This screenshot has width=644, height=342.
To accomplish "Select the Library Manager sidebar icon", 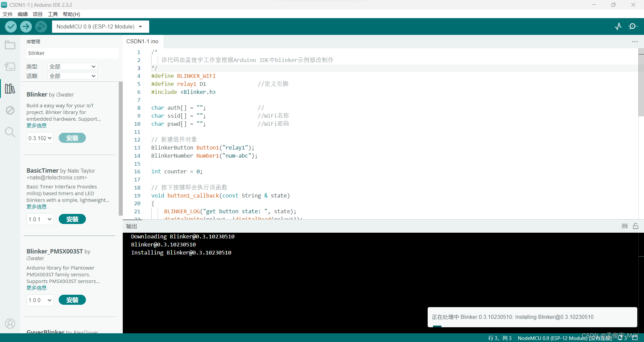I will pos(10,89).
